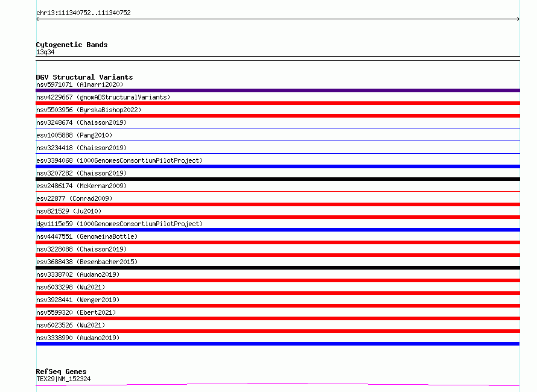This screenshot has height=392, width=537.
Task: Select the RefSeq Genes track heading
Action: (x=61, y=371)
